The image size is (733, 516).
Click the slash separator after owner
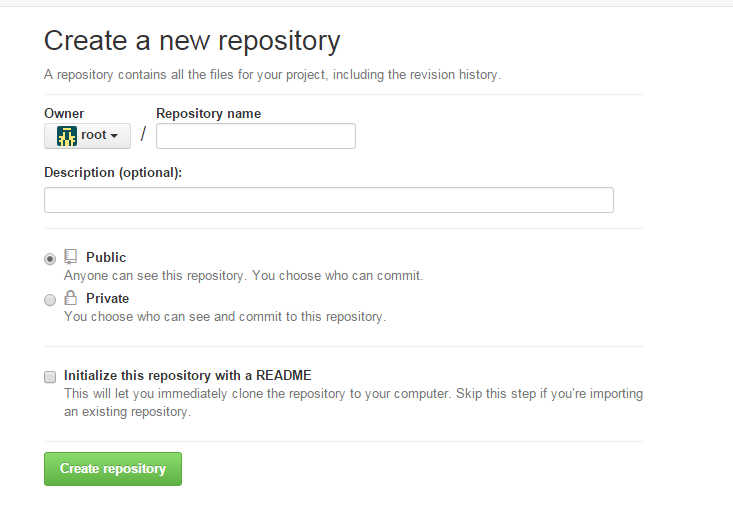(x=143, y=135)
